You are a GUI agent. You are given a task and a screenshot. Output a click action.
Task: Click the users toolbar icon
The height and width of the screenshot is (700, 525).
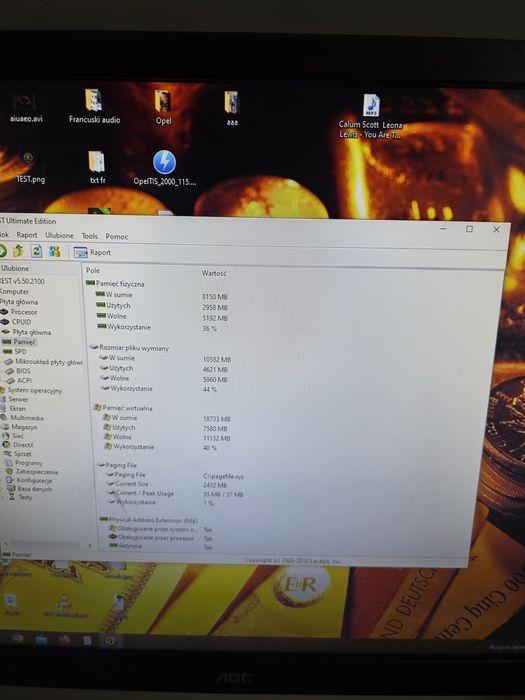click(x=54, y=251)
